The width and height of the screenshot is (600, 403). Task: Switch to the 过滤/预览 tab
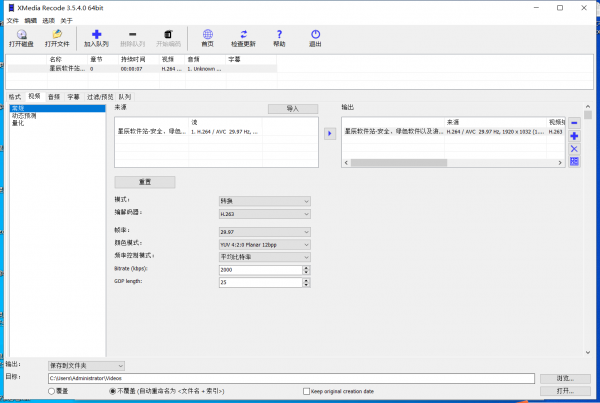[x=100, y=97]
